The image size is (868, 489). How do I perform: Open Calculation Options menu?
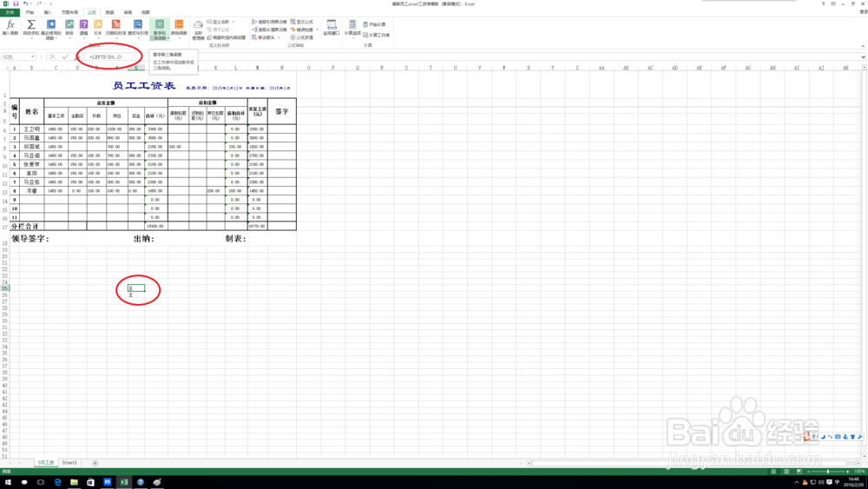coord(352,29)
